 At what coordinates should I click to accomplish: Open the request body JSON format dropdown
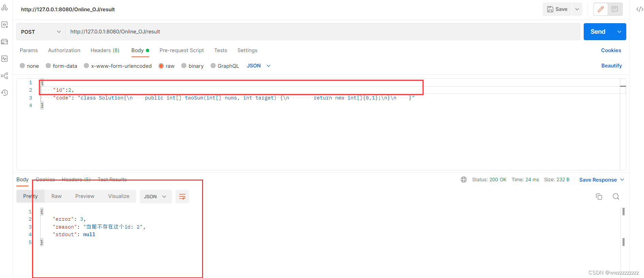click(x=259, y=66)
